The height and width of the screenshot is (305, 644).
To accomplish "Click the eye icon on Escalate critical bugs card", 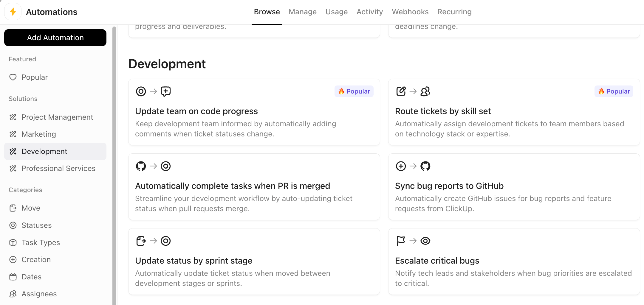I will [425, 241].
